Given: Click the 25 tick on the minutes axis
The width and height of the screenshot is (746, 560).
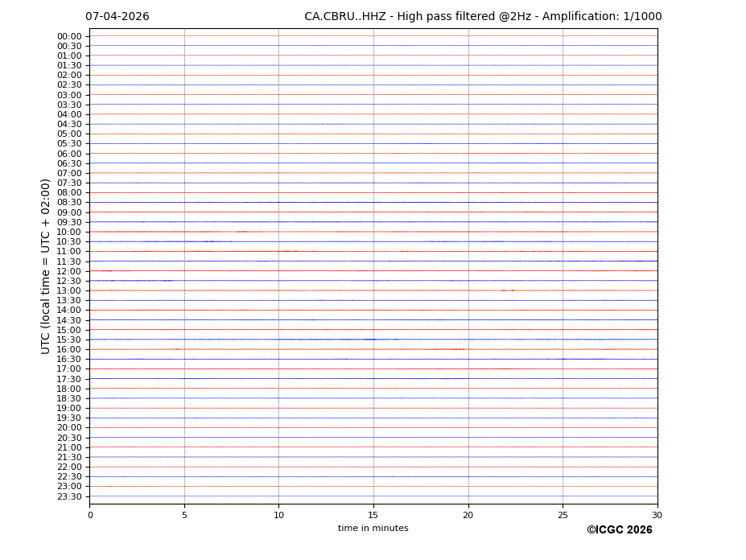Looking at the screenshot, I should click(x=563, y=515).
